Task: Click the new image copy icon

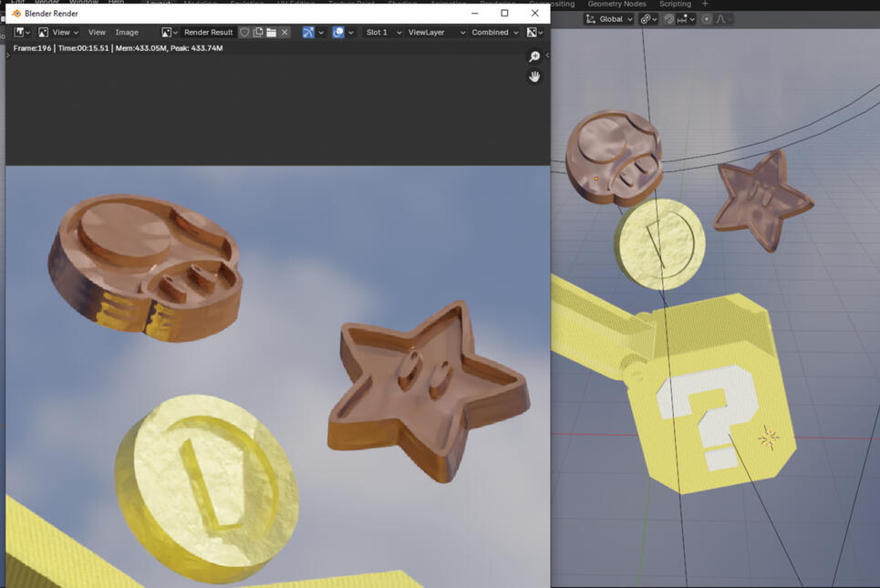Action: pyautogui.click(x=258, y=32)
